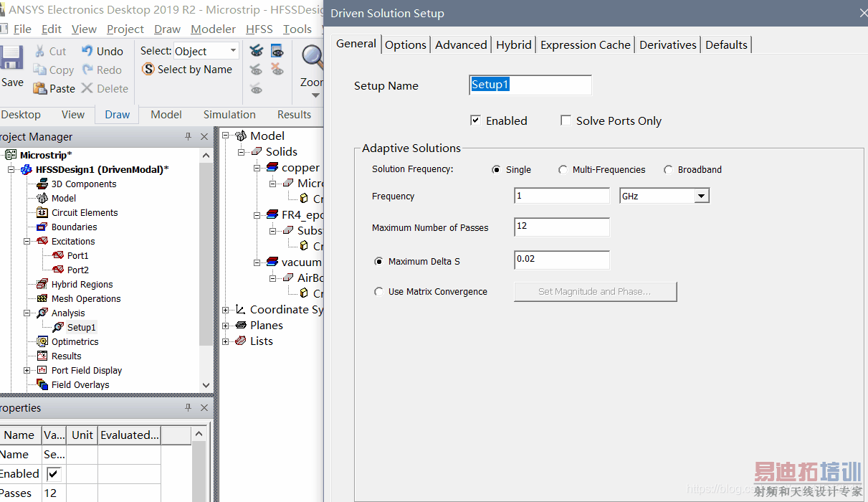Click the Select by Name icon
Image resolution: width=868 pixels, height=502 pixels.
click(148, 70)
